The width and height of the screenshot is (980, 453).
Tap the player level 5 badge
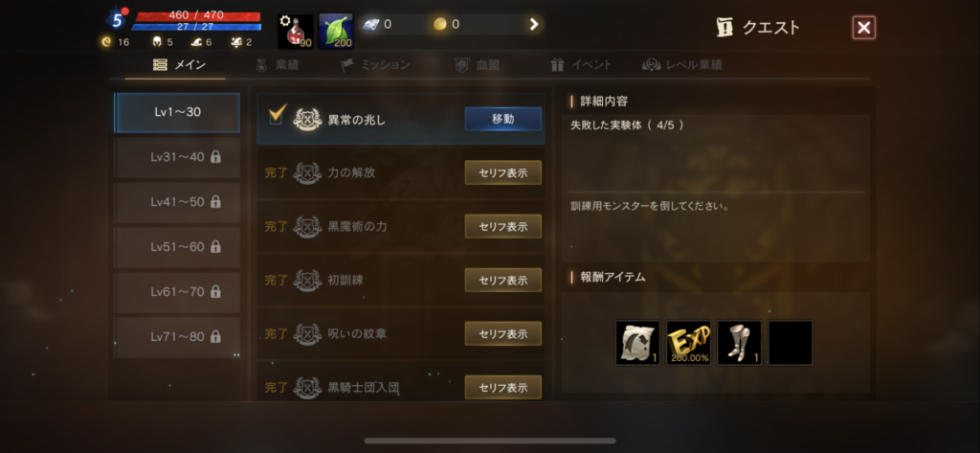pos(117,21)
